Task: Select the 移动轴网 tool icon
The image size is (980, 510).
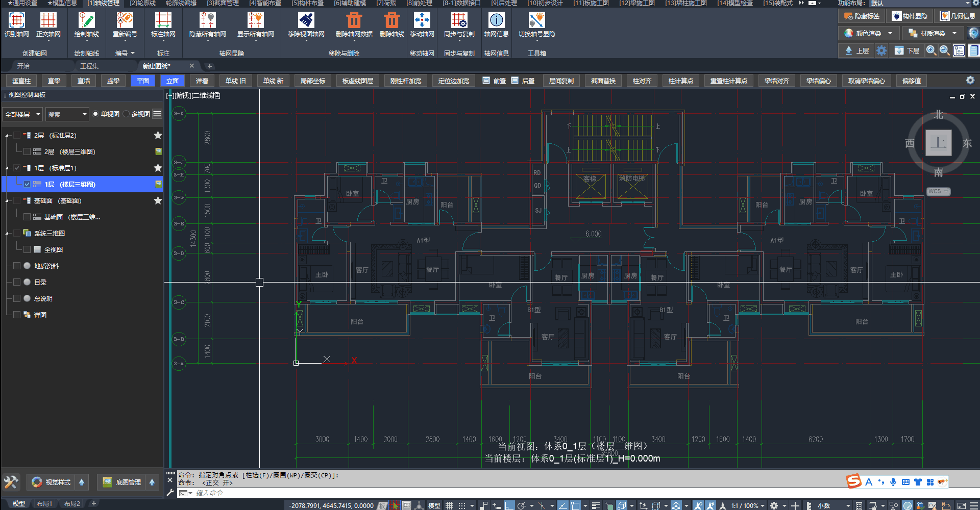Action: tap(422, 20)
